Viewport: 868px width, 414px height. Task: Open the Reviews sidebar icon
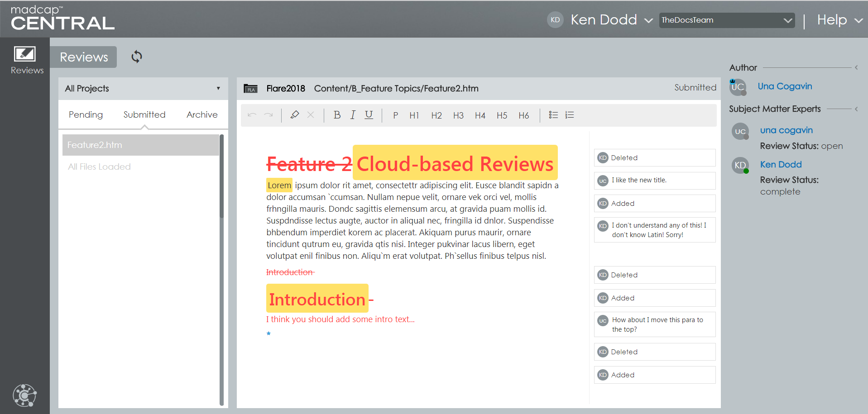point(25,60)
